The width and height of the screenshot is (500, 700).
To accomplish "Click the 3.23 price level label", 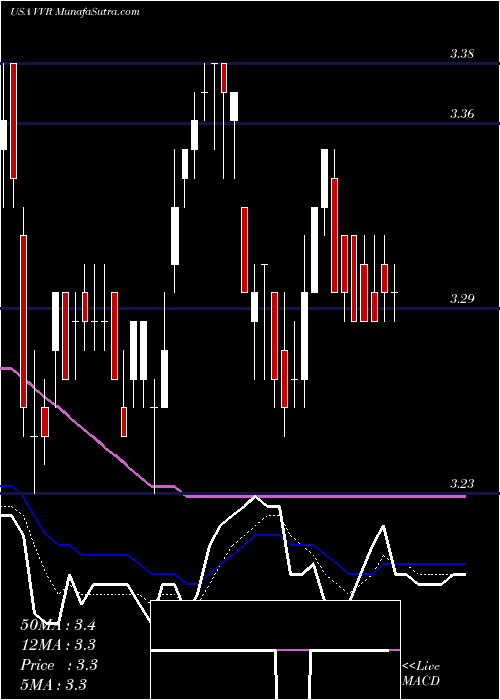I will (462, 483).
